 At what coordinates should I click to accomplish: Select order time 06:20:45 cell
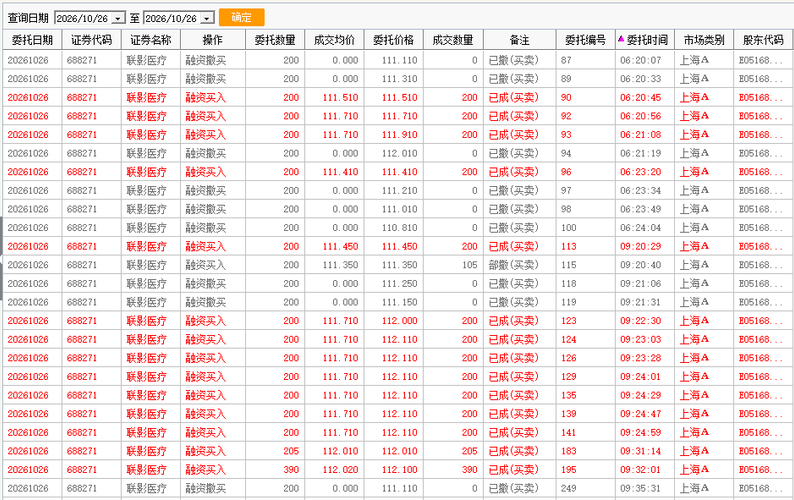point(645,98)
